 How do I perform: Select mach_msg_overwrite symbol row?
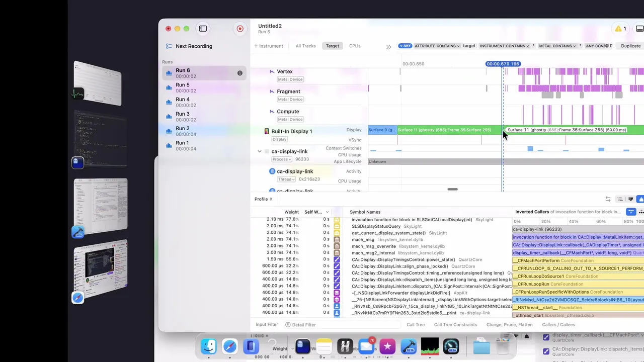tap(382, 246)
